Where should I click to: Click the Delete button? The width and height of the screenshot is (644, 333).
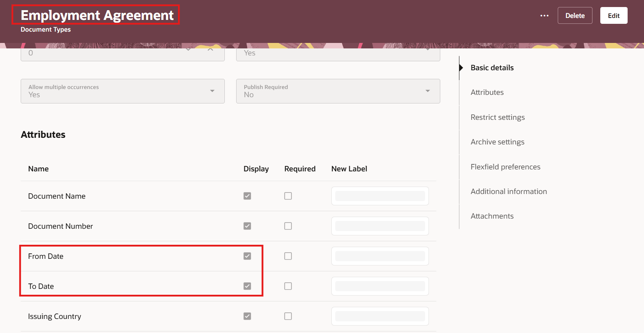[575, 16]
